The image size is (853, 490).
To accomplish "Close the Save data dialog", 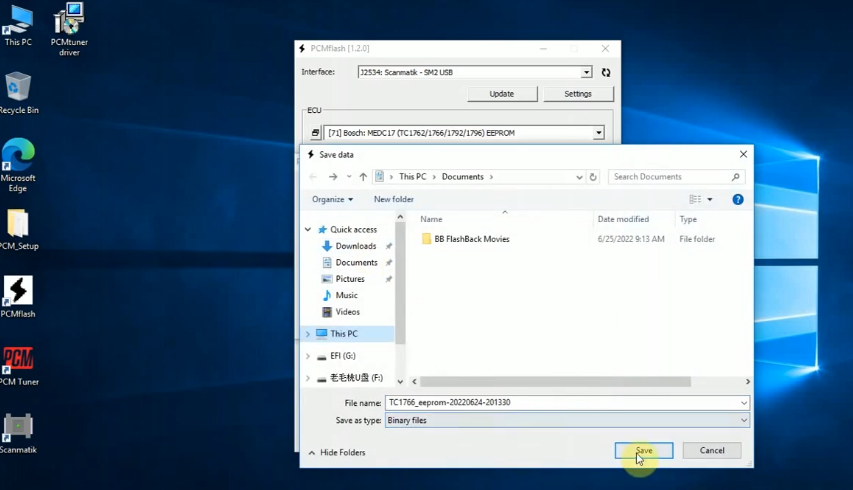I will point(743,154).
